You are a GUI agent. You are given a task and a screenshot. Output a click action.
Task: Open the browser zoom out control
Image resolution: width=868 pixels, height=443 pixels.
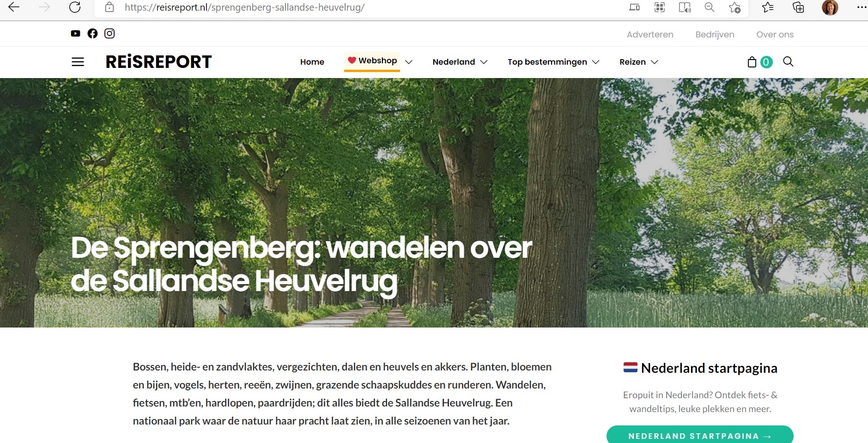(x=710, y=7)
